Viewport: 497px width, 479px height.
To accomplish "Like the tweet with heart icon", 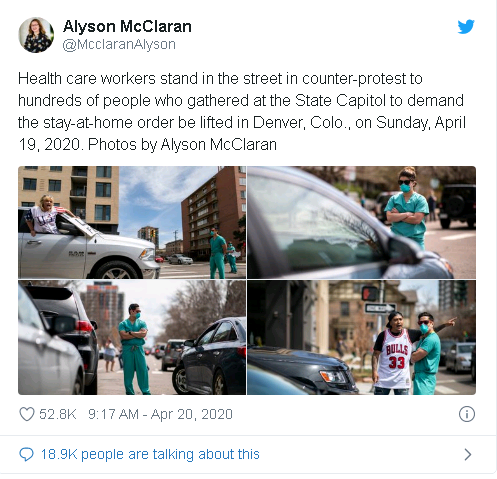I will click(27, 414).
